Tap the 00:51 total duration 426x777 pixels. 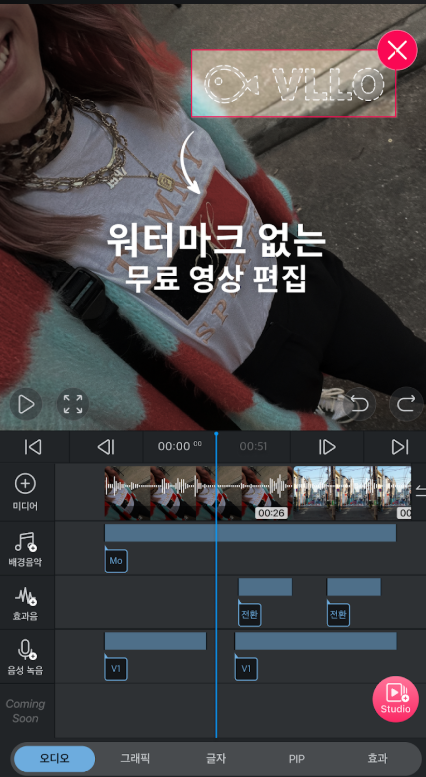click(x=253, y=446)
